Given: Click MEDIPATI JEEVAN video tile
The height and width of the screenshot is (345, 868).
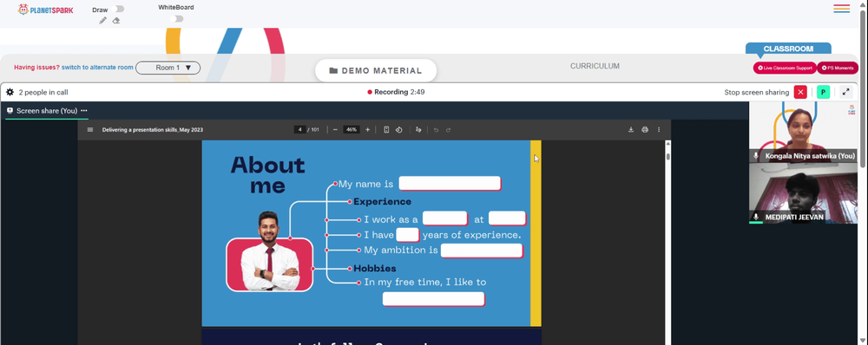Looking at the screenshot, I should point(803,193).
